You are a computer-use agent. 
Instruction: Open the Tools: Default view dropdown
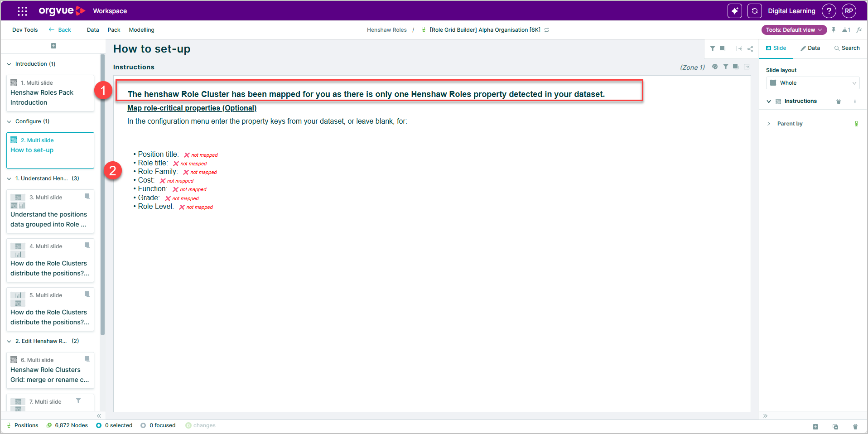point(794,30)
